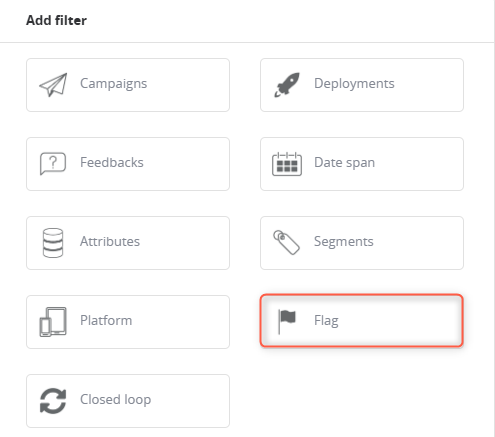Click the paper plane Campaigns icon
The height and width of the screenshot is (437, 495).
53,85
